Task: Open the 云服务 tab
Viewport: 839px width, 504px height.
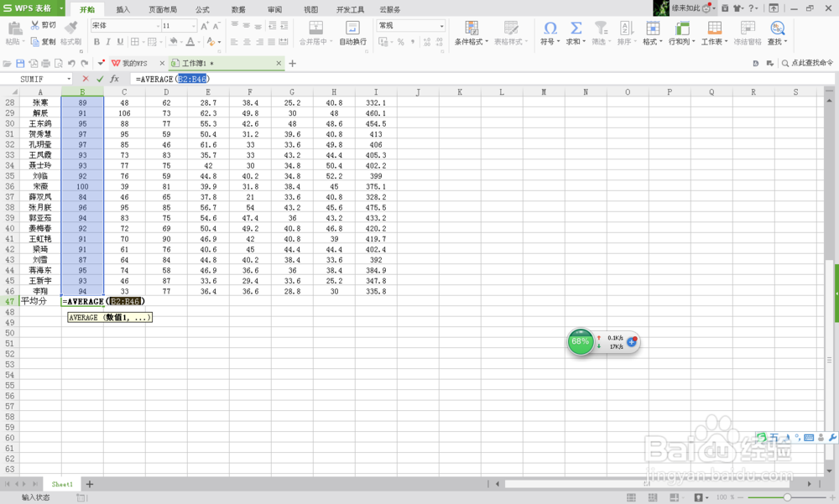Action: click(x=389, y=9)
